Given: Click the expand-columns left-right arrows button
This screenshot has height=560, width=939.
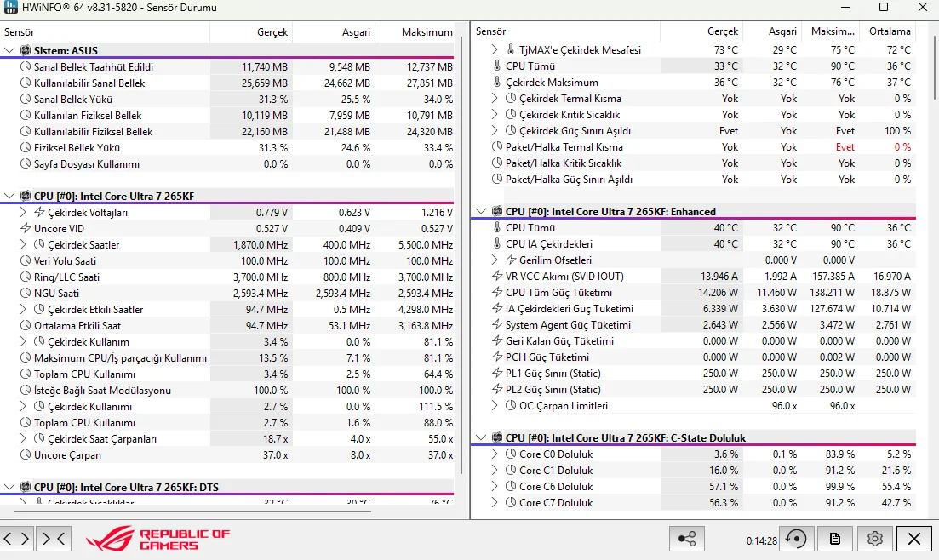Looking at the screenshot, I should [17, 539].
